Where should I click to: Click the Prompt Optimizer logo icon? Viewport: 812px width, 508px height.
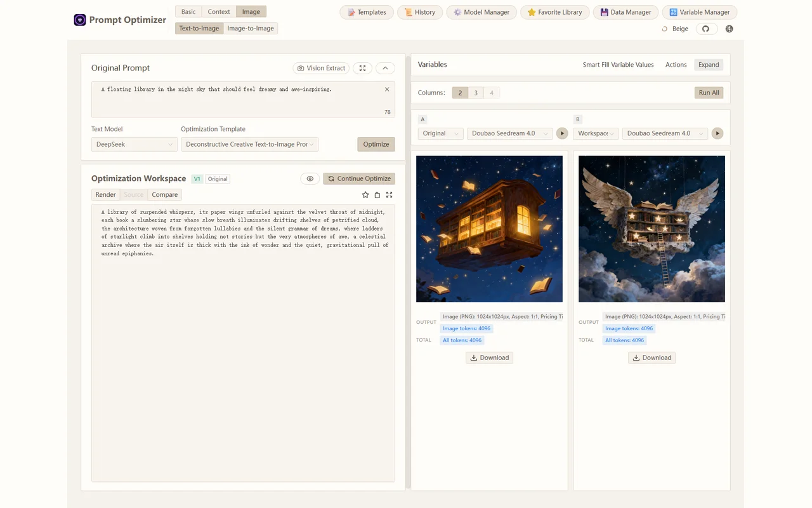pyautogui.click(x=80, y=20)
